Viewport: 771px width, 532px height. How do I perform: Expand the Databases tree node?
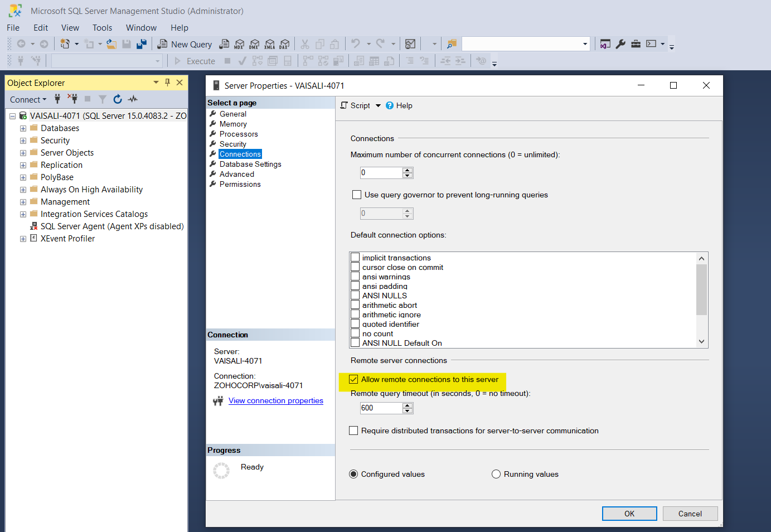pyautogui.click(x=23, y=128)
